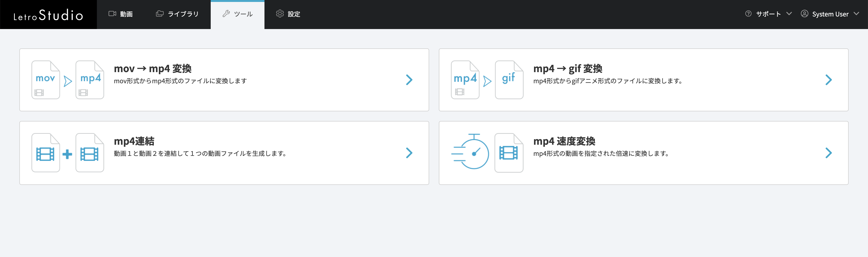This screenshot has width=868, height=257.
Task: Click the chevron on mp4 速度変換 card
Action: (829, 153)
